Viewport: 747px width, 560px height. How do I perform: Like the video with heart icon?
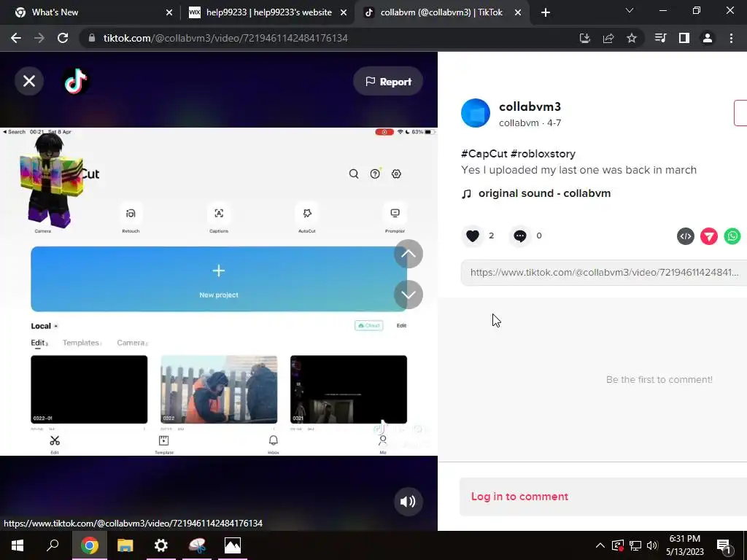(473, 236)
